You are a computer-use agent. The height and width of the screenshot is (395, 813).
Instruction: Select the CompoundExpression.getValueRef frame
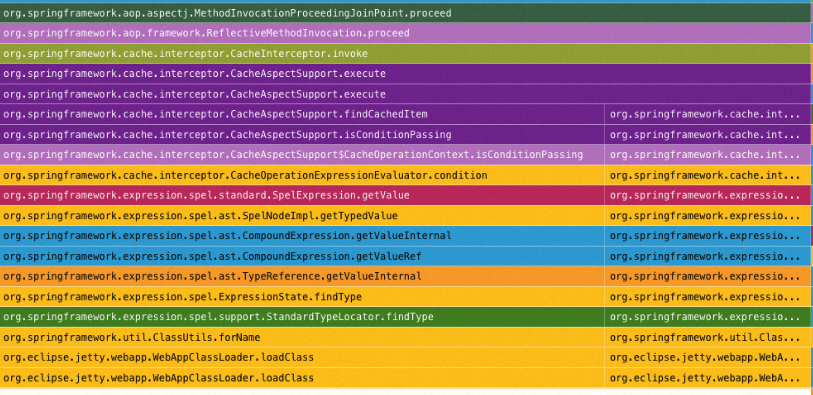[302, 256]
